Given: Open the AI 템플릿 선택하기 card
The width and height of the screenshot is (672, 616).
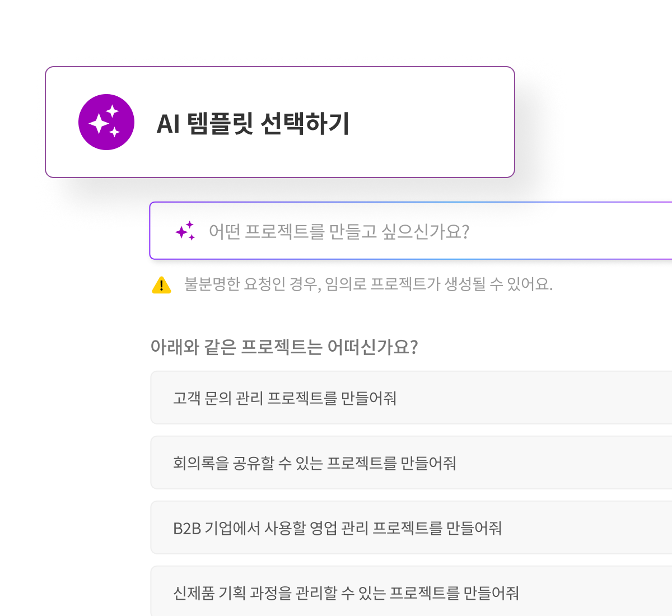Looking at the screenshot, I should [280, 122].
